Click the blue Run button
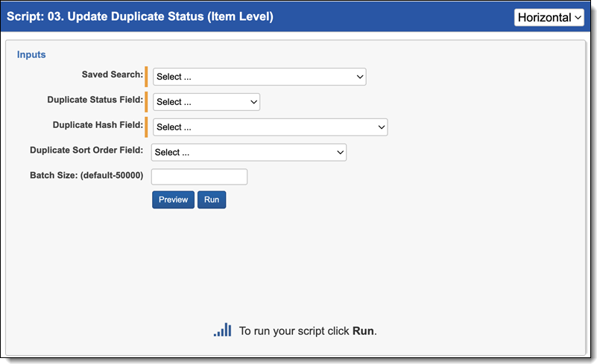This screenshot has width=597, height=364. 212,199
